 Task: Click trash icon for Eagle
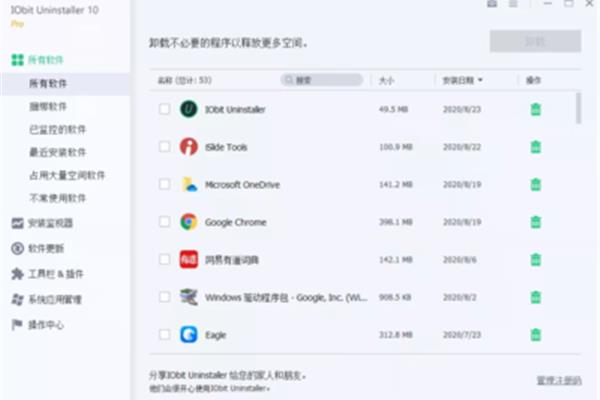point(536,335)
